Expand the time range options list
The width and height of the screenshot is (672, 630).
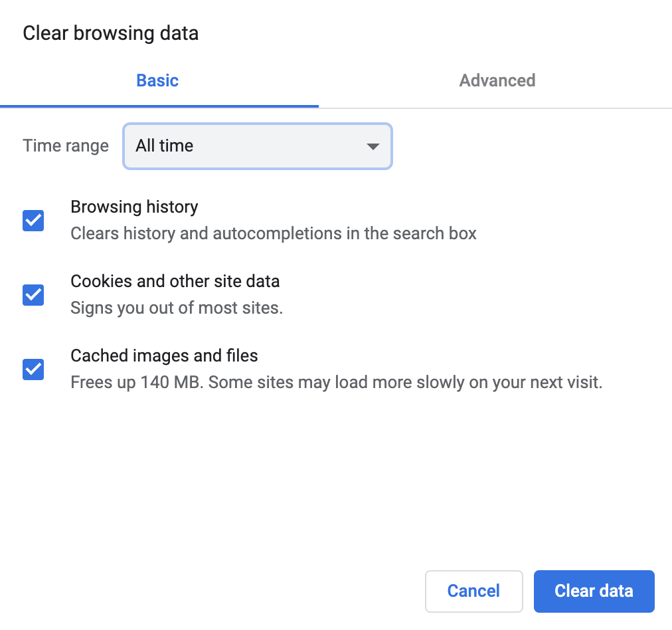point(257,146)
